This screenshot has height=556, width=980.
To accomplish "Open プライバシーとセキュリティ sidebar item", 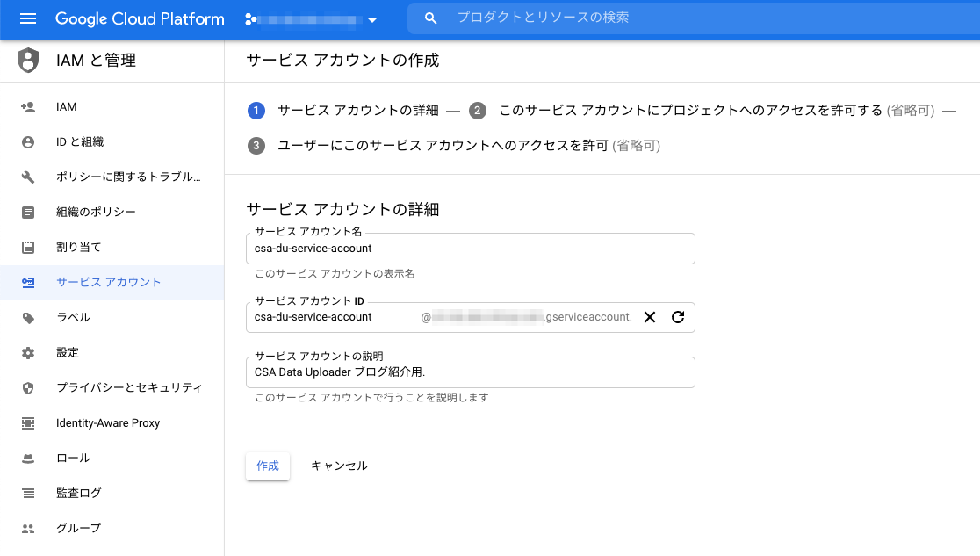I will point(112,387).
